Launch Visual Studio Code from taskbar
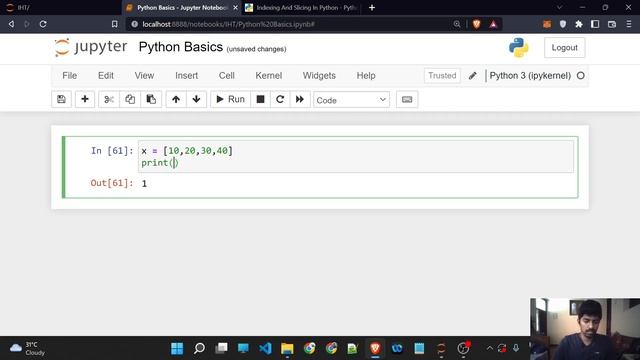 click(x=265, y=348)
